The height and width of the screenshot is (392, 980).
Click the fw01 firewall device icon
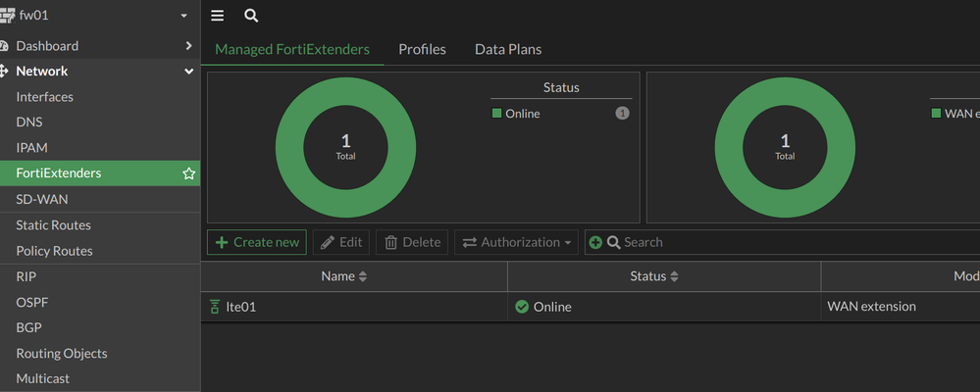(8, 16)
